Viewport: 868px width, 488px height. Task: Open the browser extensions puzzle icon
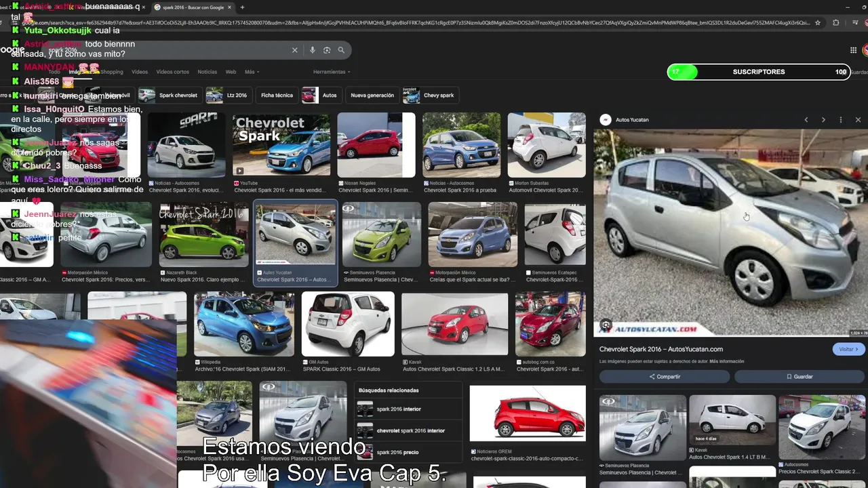coord(835,22)
